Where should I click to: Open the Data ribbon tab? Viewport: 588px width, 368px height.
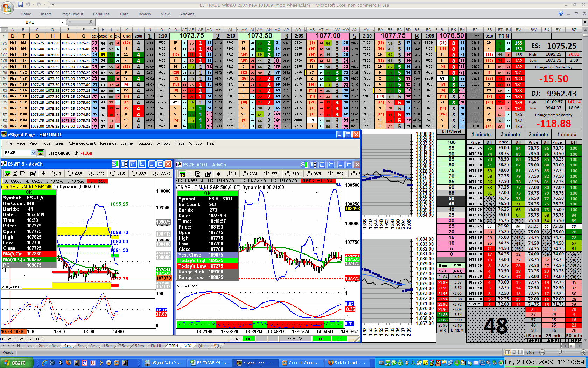click(x=124, y=14)
